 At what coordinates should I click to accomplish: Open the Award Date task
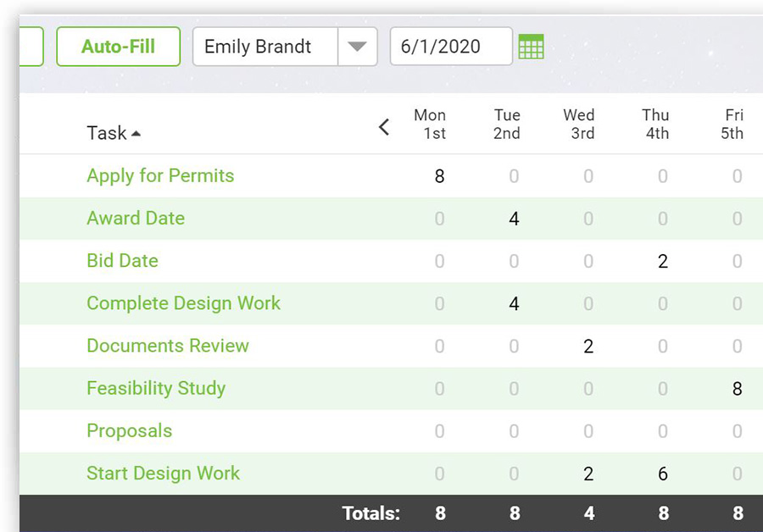[x=136, y=218]
